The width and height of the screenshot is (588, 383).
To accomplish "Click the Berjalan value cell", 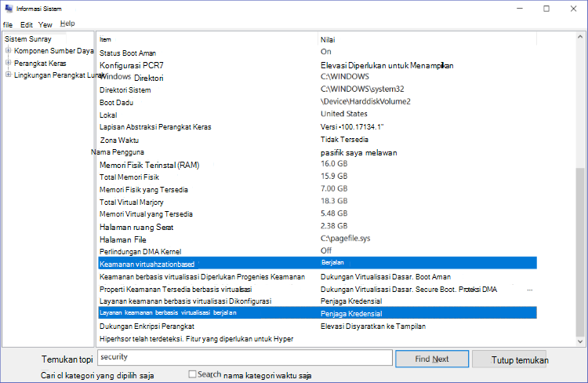I will tap(332, 262).
